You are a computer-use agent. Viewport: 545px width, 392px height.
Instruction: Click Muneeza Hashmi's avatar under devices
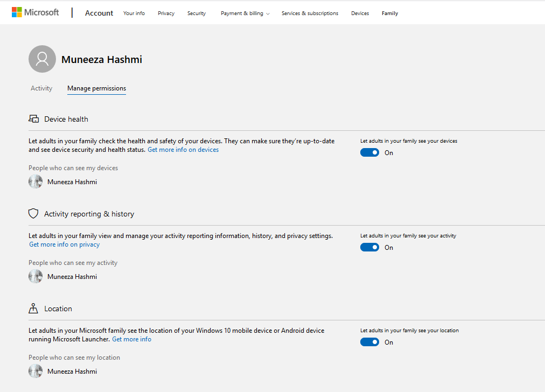(36, 182)
